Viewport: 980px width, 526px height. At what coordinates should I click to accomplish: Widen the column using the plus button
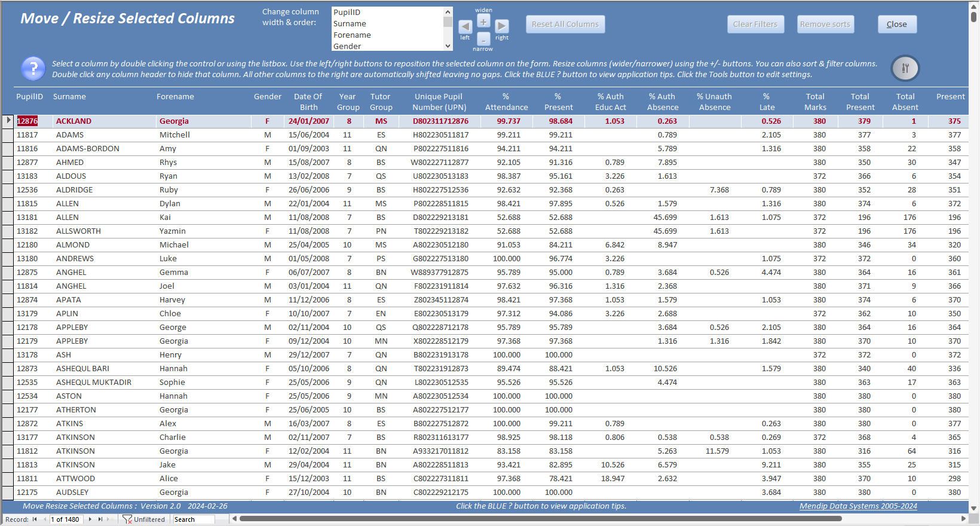[x=483, y=22]
